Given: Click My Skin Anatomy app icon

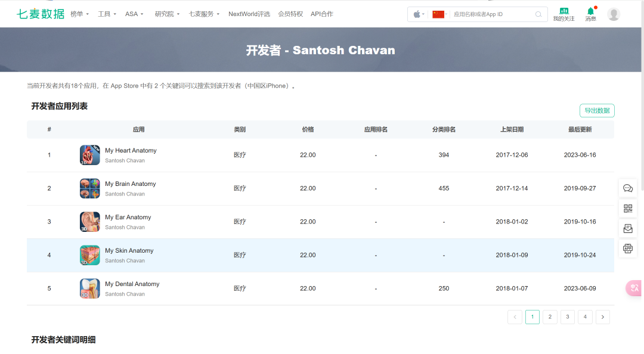Looking at the screenshot, I should pos(89,255).
